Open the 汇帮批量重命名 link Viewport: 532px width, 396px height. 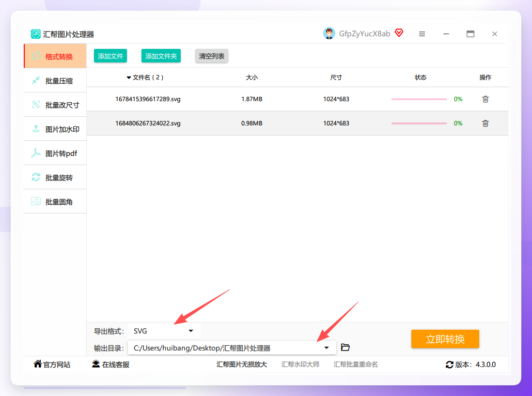[356, 365]
